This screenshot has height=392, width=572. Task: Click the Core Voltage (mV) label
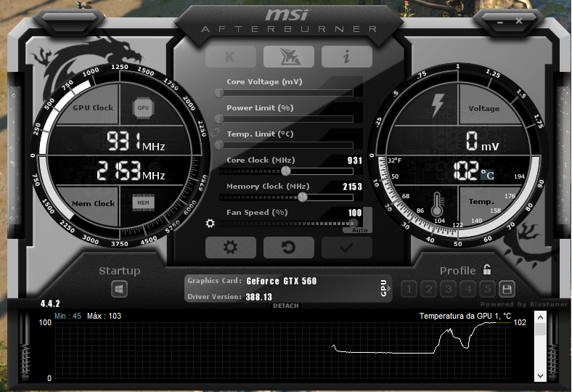click(264, 82)
